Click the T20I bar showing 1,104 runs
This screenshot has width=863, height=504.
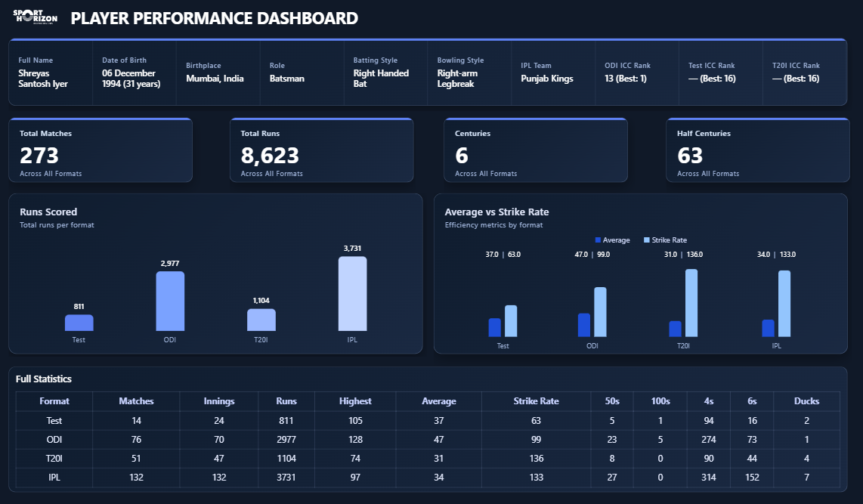tap(261, 320)
